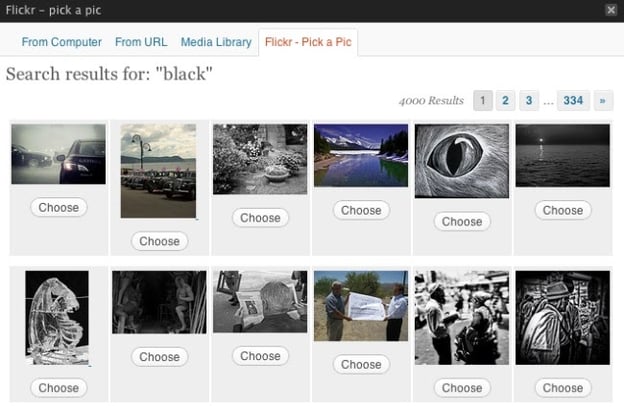Go to results page 2
624x408 pixels.
click(x=506, y=100)
